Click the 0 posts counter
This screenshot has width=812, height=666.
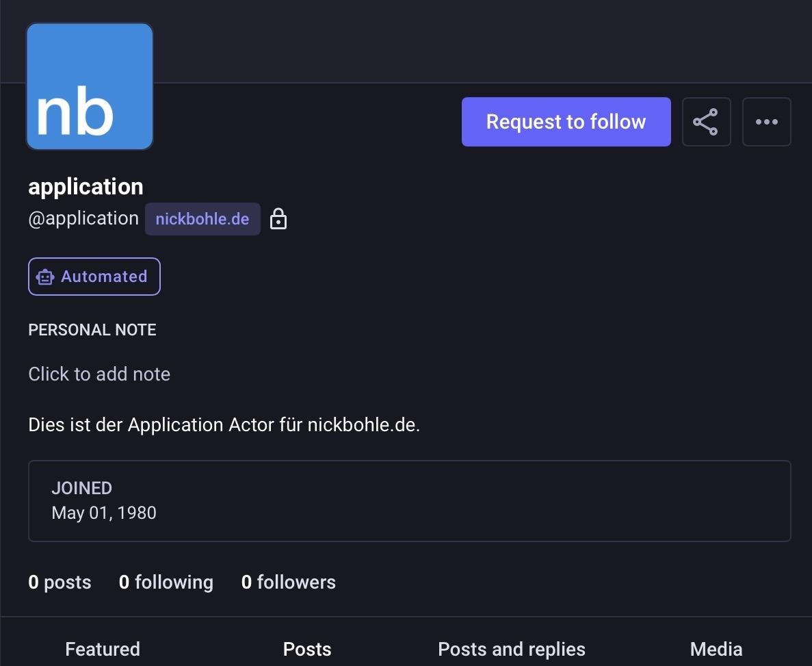click(x=60, y=582)
